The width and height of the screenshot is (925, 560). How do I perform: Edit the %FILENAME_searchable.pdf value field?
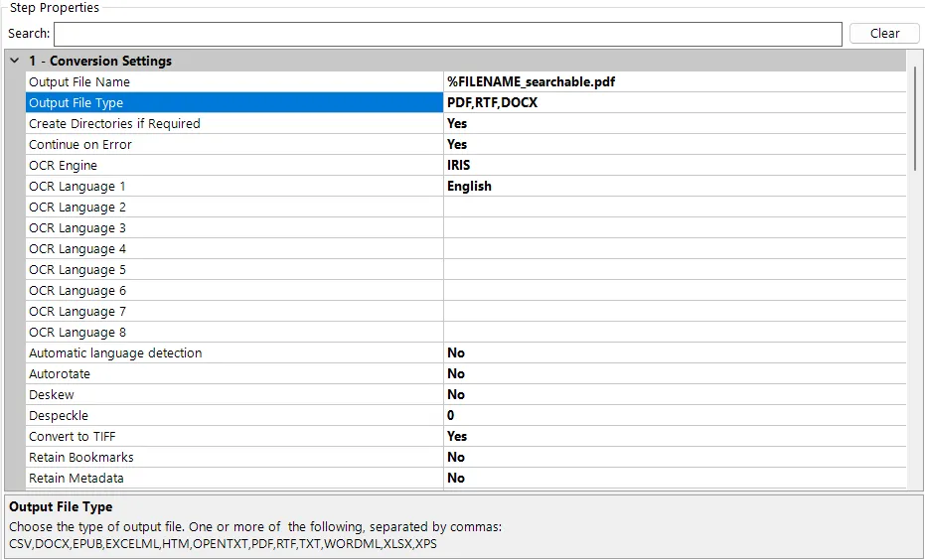click(675, 82)
